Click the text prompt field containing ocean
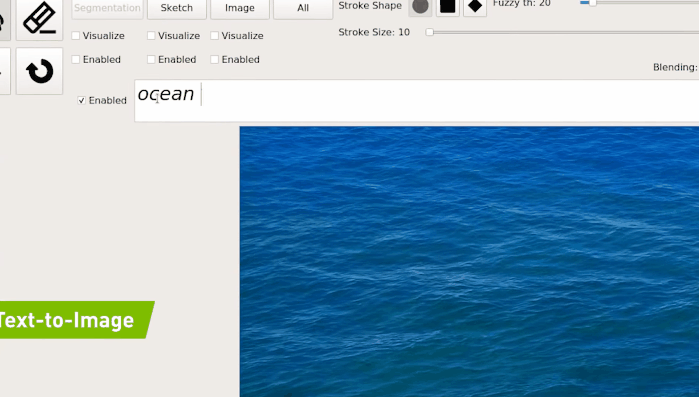This screenshot has width=699, height=397. [x=416, y=101]
